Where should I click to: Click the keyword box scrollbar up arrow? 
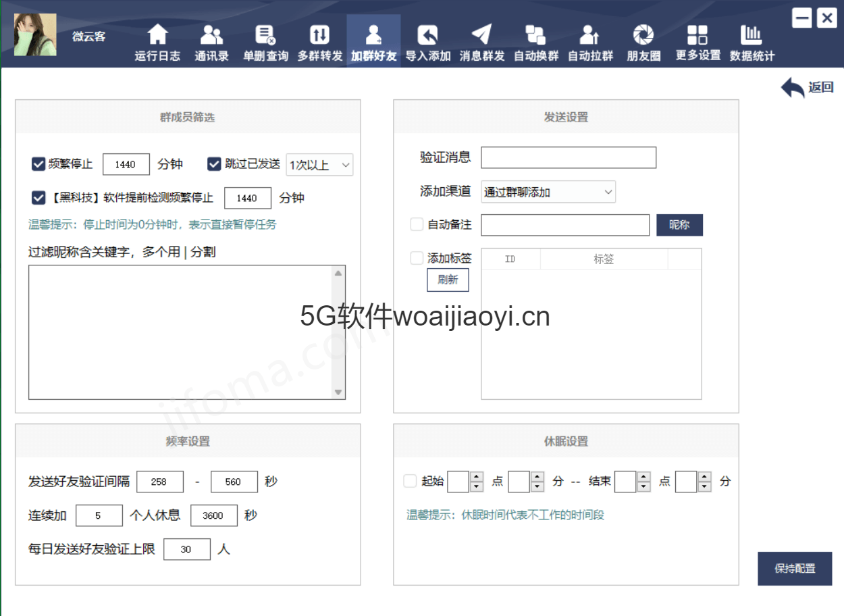pyautogui.click(x=338, y=273)
